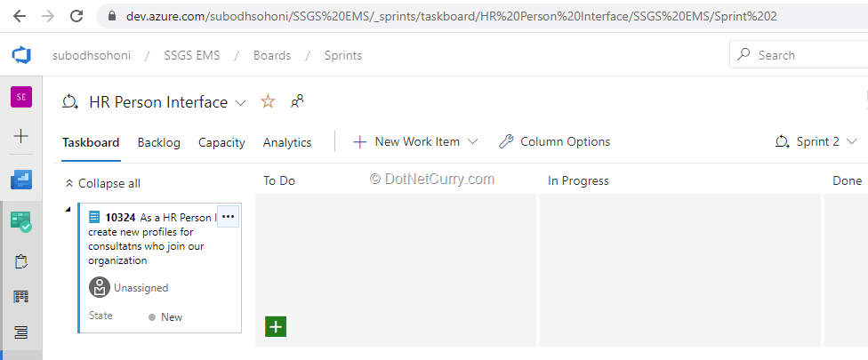Click the search magnifier icon
Image resolution: width=868 pixels, height=360 pixels.
pos(744,55)
